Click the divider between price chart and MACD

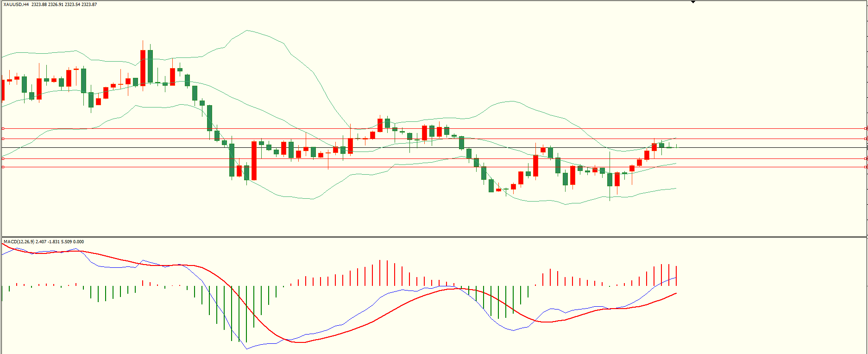pos(434,237)
